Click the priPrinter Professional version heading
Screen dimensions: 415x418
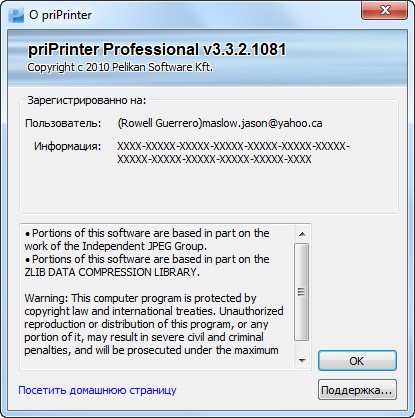pos(157,49)
